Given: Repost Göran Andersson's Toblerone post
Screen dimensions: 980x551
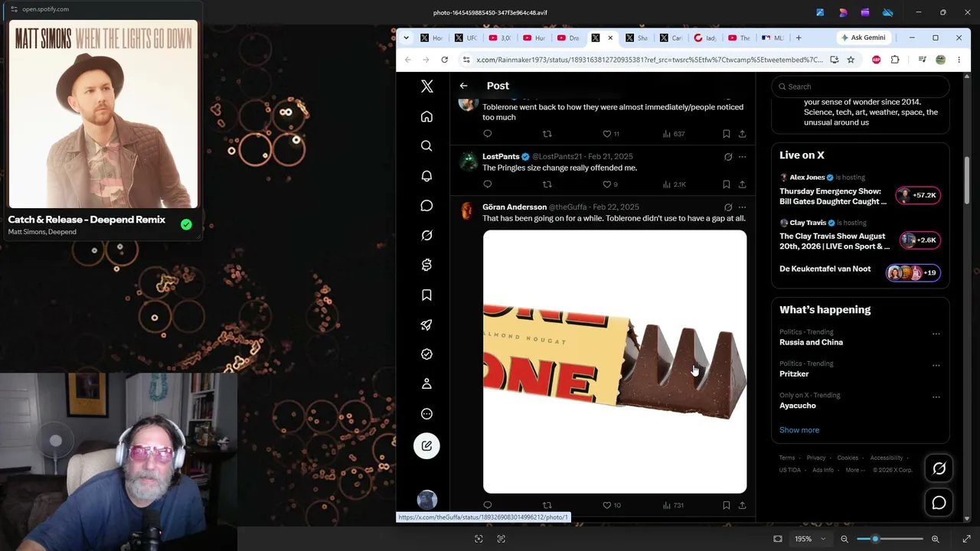Looking at the screenshot, I should pyautogui.click(x=547, y=505).
